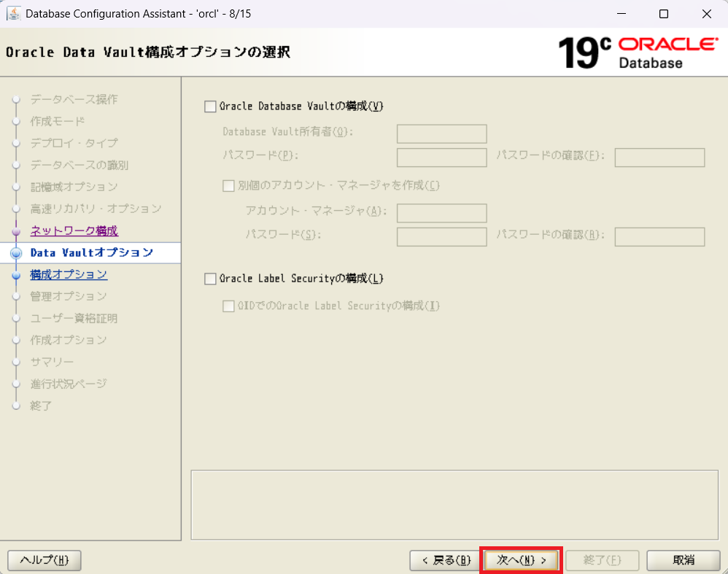The height and width of the screenshot is (574, 728).
Task: Click the 構成オプション step bullet icon
Action: point(16,275)
